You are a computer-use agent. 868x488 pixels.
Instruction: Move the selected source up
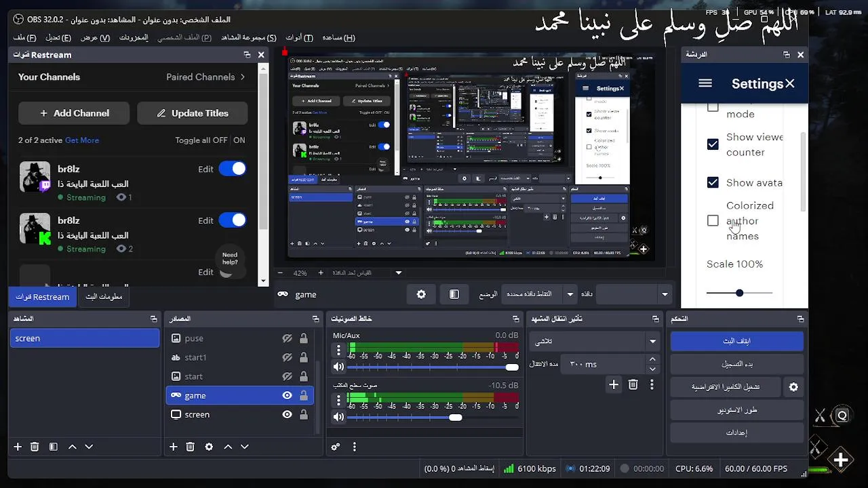(x=228, y=447)
